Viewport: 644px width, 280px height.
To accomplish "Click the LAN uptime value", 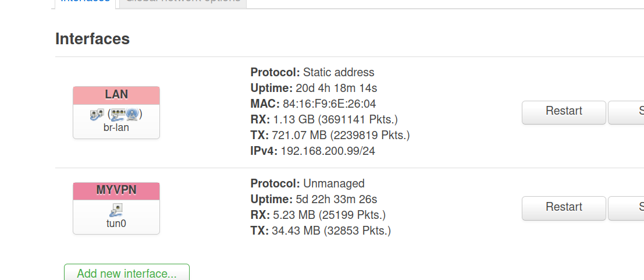I will [x=336, y=88].
